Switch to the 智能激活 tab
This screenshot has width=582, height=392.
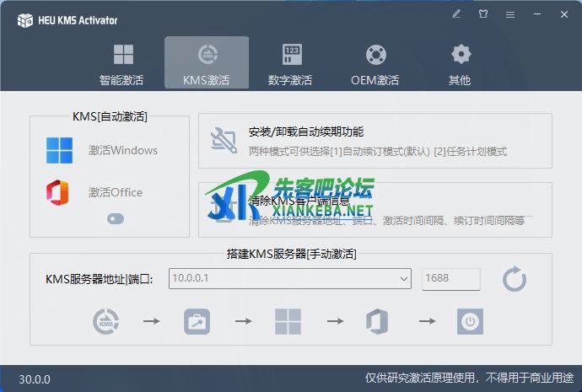[x=122, y=64]
